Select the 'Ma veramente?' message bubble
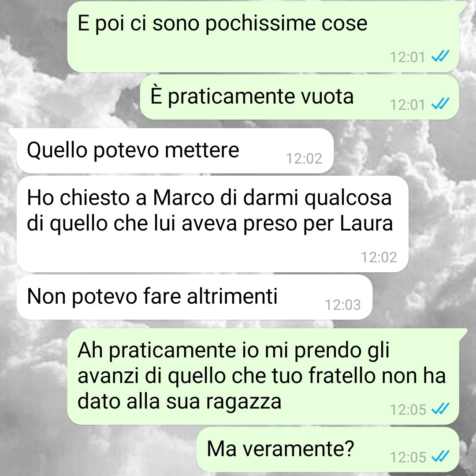The height and width of the screenshot is (476, 476). tap(327, 450)
